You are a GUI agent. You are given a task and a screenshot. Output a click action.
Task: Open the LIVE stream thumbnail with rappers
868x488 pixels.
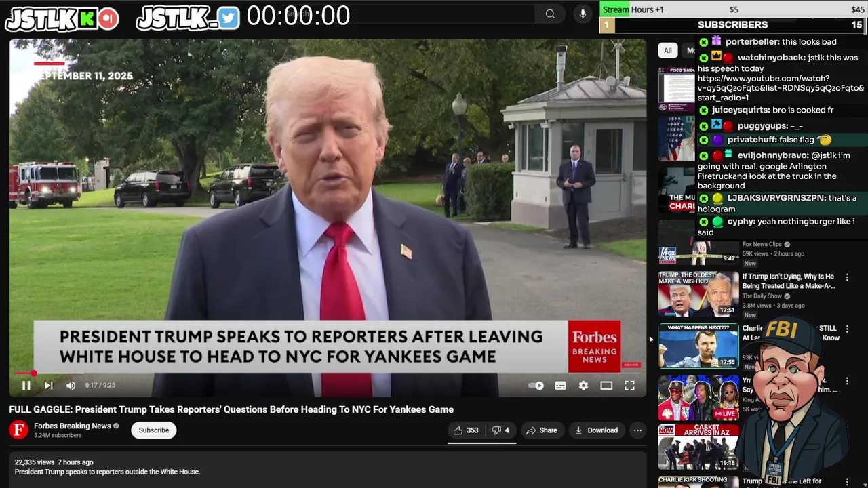click(x=698, y=398)
